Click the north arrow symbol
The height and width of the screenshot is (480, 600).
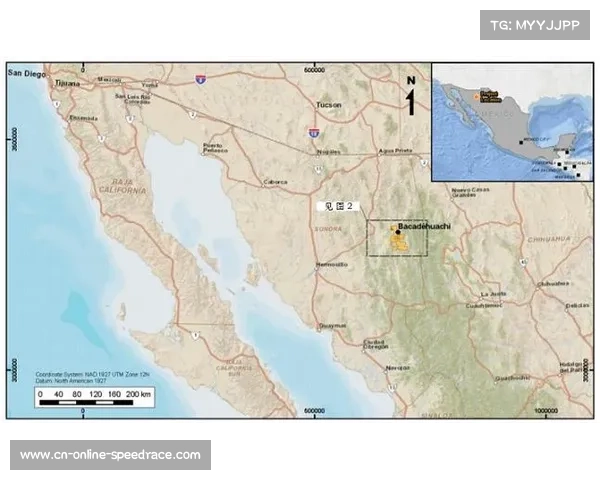(411, 95)
